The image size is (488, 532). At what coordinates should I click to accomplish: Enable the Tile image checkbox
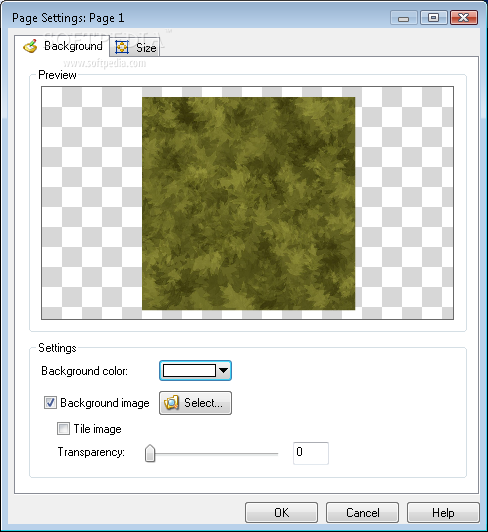63,429
